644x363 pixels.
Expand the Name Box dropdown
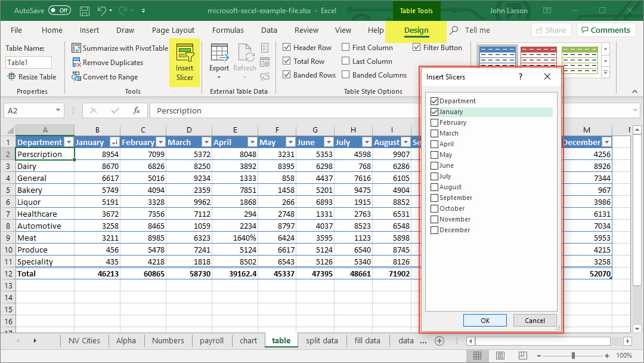tap(58, 110)
